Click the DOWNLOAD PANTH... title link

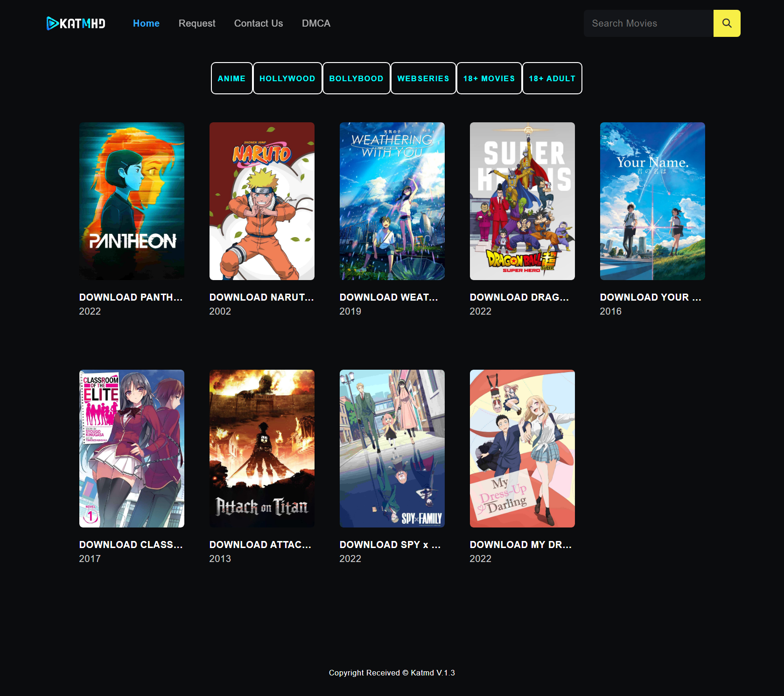(x=131, y=297)
